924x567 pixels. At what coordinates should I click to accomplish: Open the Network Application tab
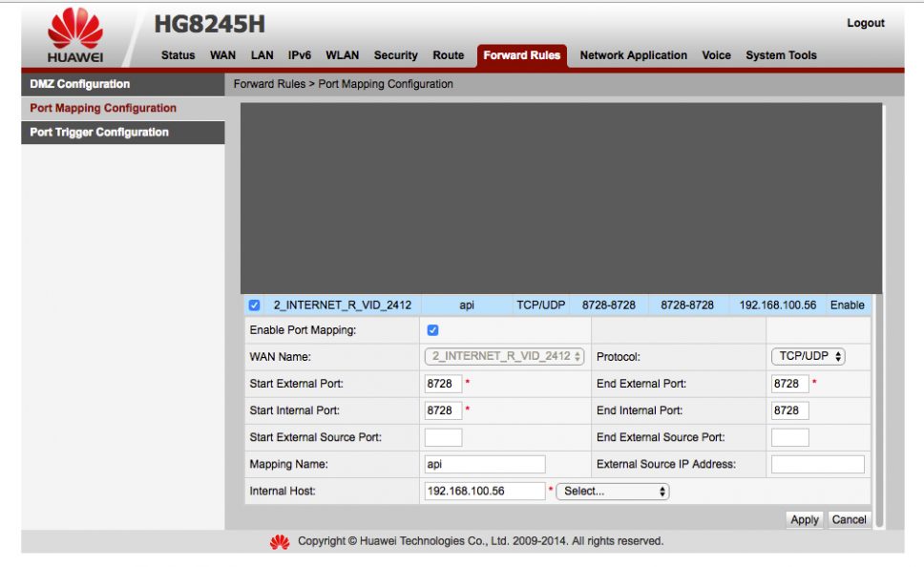tap(633, 55)
